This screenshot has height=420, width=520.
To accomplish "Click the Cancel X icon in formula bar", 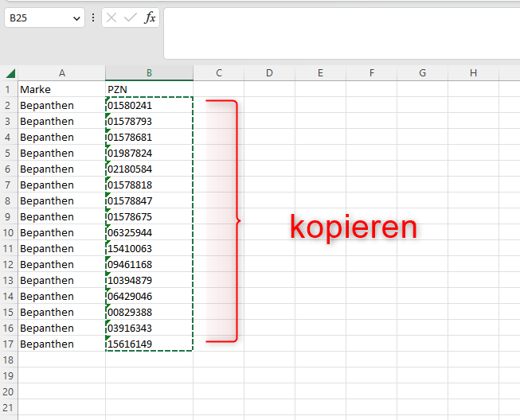I will [112, 17].
